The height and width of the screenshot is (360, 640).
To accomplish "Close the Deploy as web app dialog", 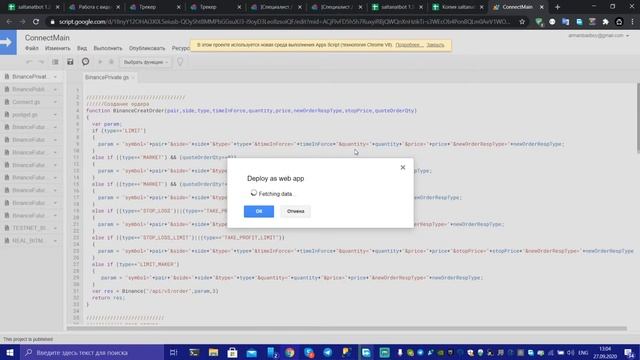I will tap(402, 167).
